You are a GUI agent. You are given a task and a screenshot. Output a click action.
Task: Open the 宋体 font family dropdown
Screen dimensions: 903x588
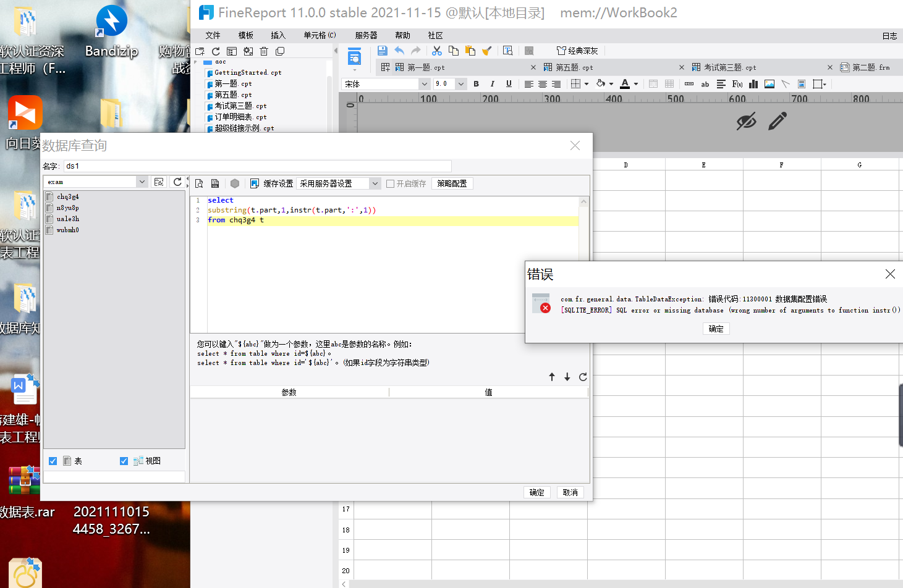pyautogui.click(x=424, y=84)
